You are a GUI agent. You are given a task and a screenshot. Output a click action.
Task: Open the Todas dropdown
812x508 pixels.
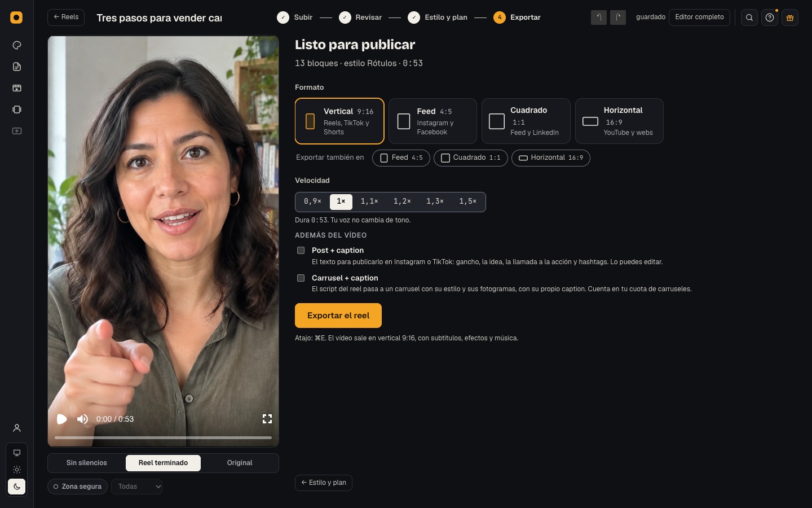[137, 487]
